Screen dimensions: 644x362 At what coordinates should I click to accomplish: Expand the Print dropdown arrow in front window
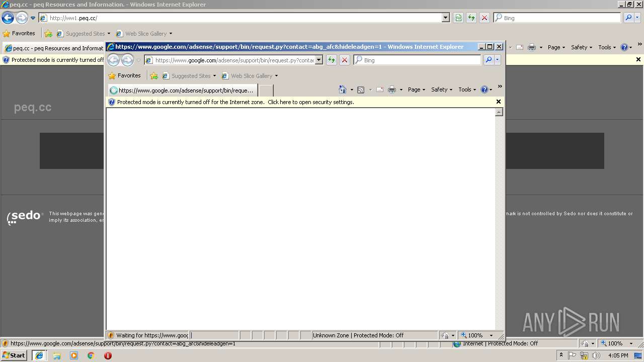click(x=401, y=90)
